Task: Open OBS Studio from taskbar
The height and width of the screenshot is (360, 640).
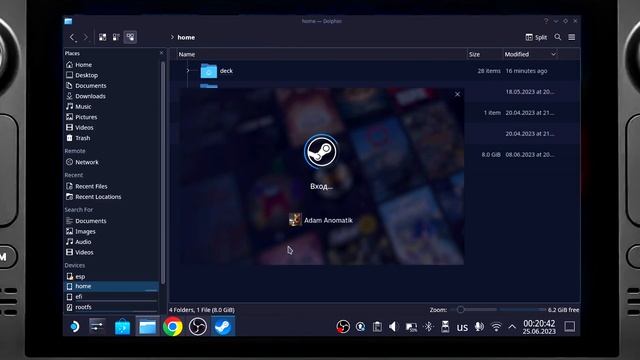Action: [198, 327]
